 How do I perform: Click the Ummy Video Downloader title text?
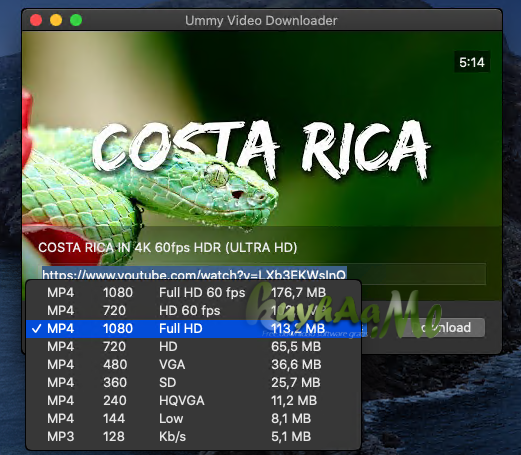tap(261, 21)
